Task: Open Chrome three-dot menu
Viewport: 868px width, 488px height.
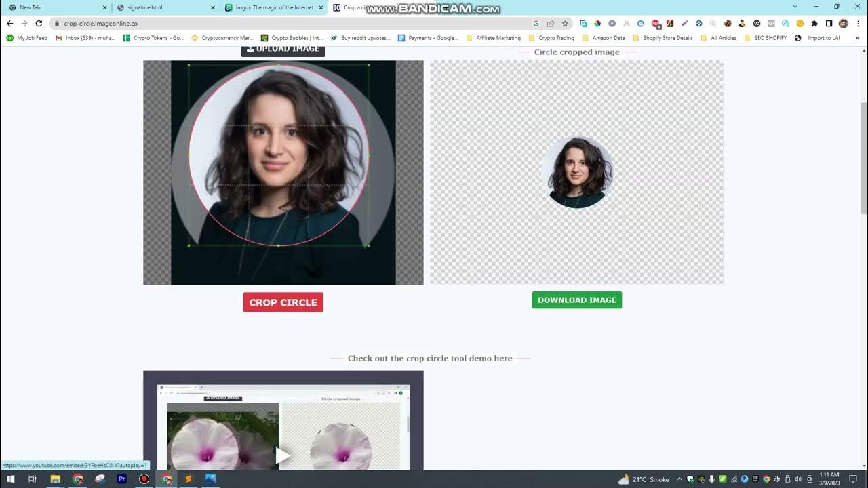Action: (x=857, y=23)
